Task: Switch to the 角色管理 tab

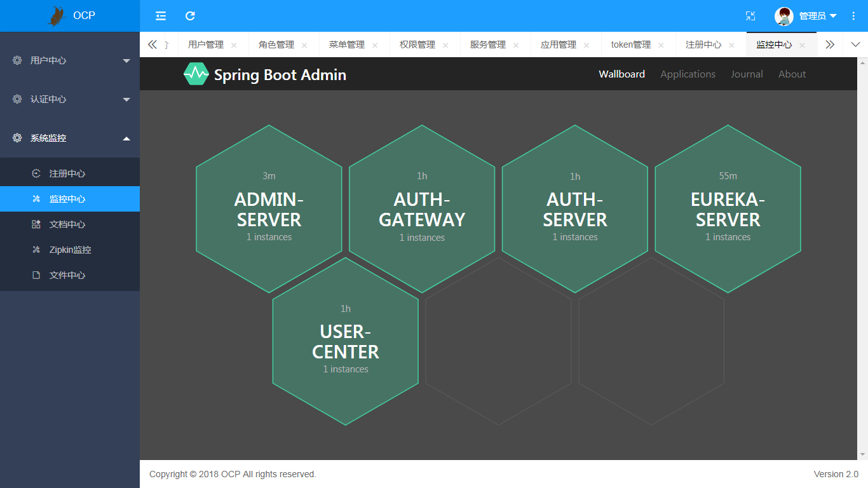Action: pyautogui.click(x=276, y=45)
